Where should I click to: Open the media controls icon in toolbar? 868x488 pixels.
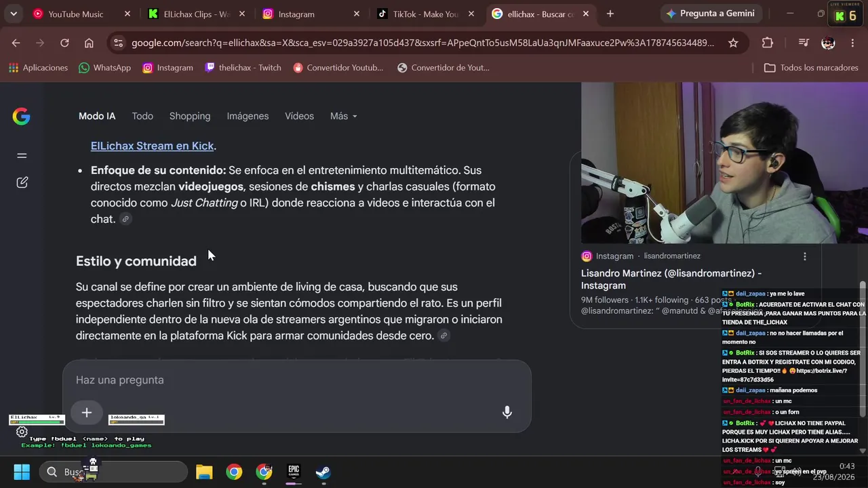pos(804,43)
